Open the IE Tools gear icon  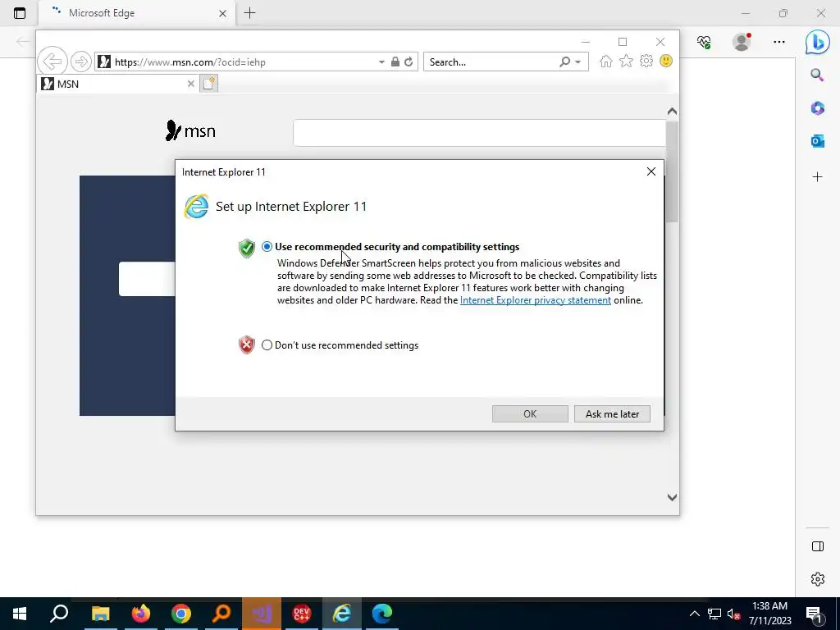646,61
